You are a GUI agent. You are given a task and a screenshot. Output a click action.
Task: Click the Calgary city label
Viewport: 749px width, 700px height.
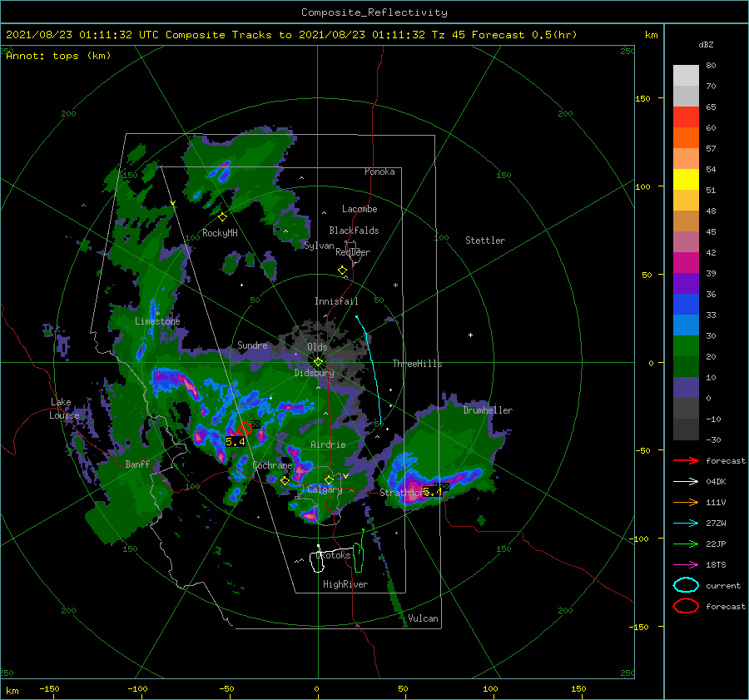click(x=325, y=489)
